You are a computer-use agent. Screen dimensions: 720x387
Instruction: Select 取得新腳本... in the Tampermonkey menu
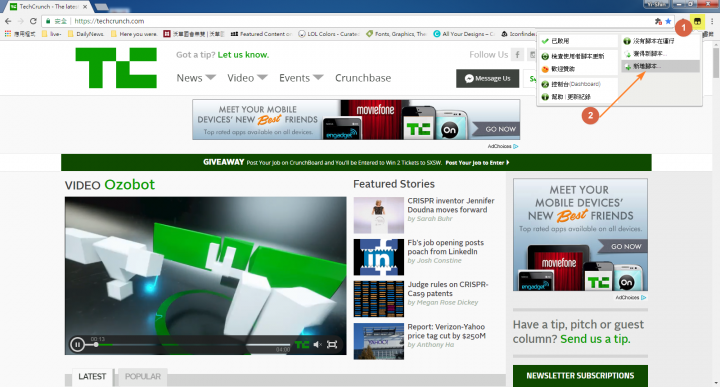click(660, 54)
